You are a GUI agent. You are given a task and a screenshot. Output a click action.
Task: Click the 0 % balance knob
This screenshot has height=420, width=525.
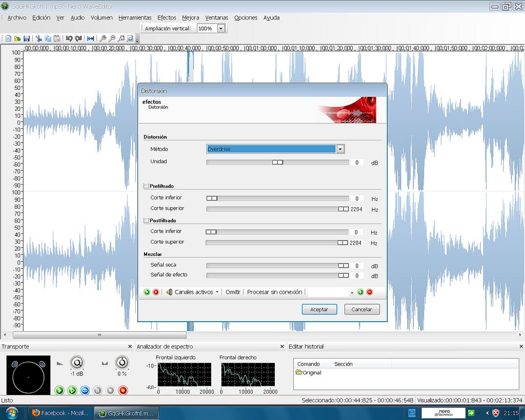point(122,363)
